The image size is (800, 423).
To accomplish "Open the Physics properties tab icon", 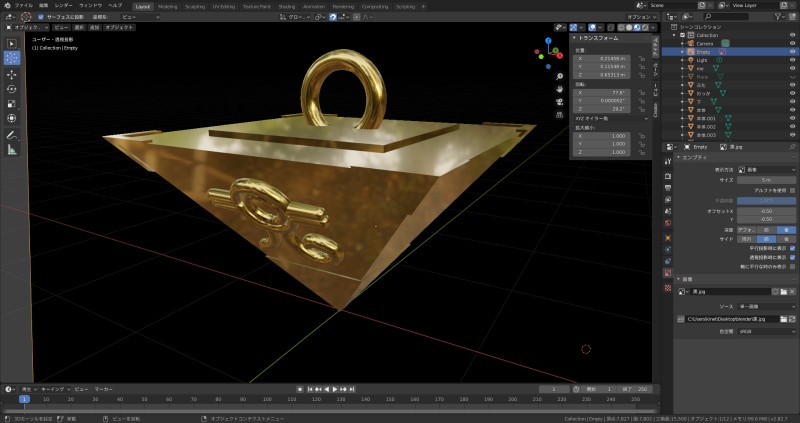I will pos(668,250).
